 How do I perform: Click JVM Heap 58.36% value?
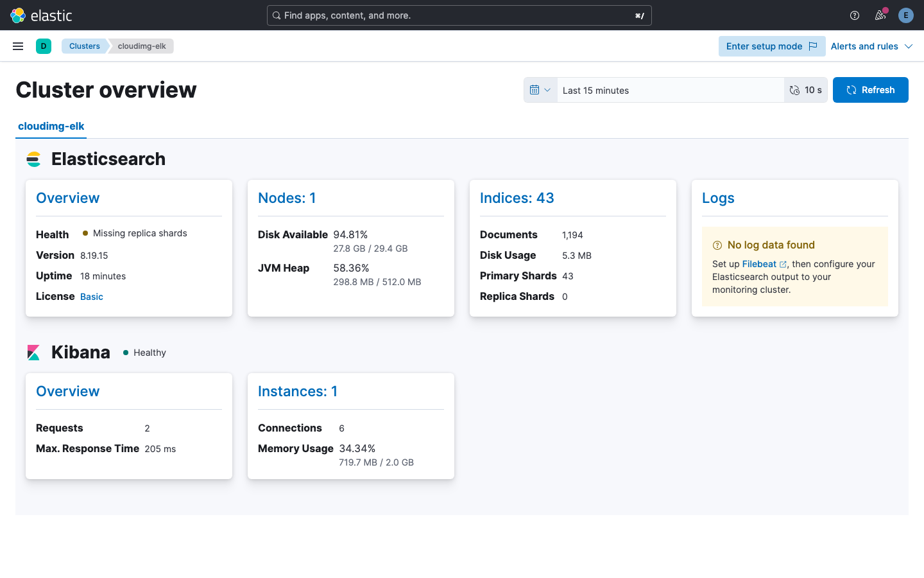pos(351,268)
